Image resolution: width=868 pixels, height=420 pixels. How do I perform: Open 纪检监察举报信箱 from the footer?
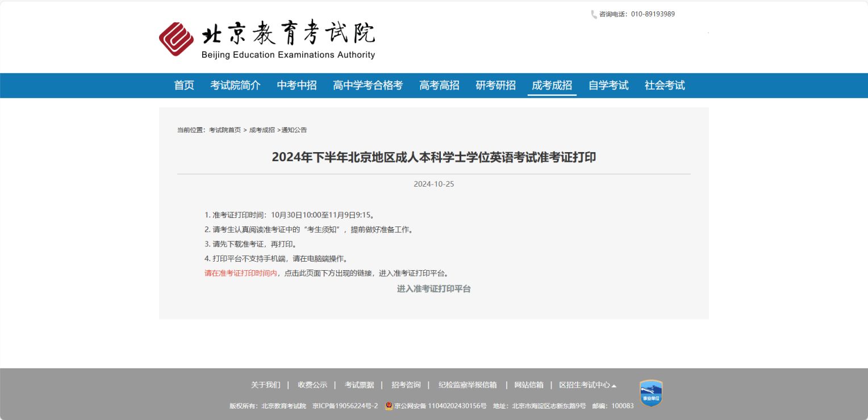click(x=466, y=385)
